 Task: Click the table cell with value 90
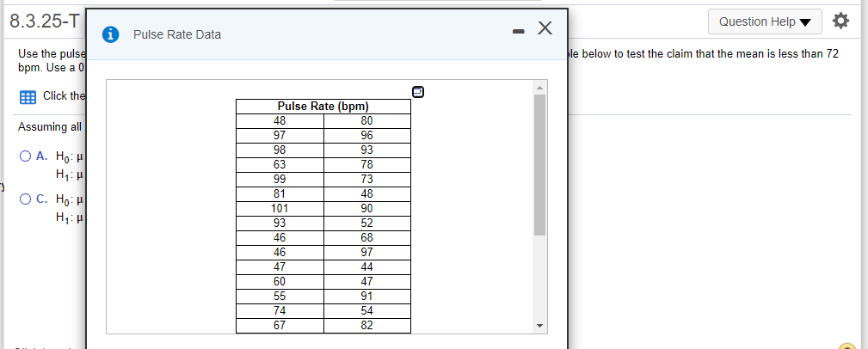[x=367, y=209]
